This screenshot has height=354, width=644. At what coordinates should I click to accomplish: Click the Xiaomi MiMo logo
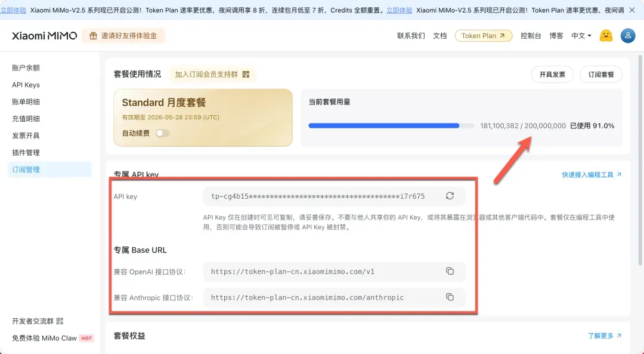point(44,36)
